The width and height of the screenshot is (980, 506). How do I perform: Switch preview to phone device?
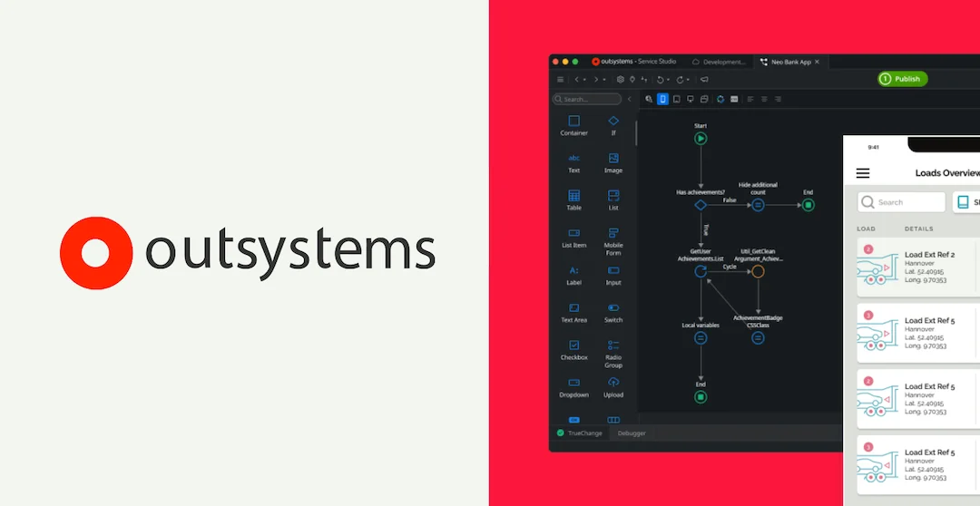[662, 99]
